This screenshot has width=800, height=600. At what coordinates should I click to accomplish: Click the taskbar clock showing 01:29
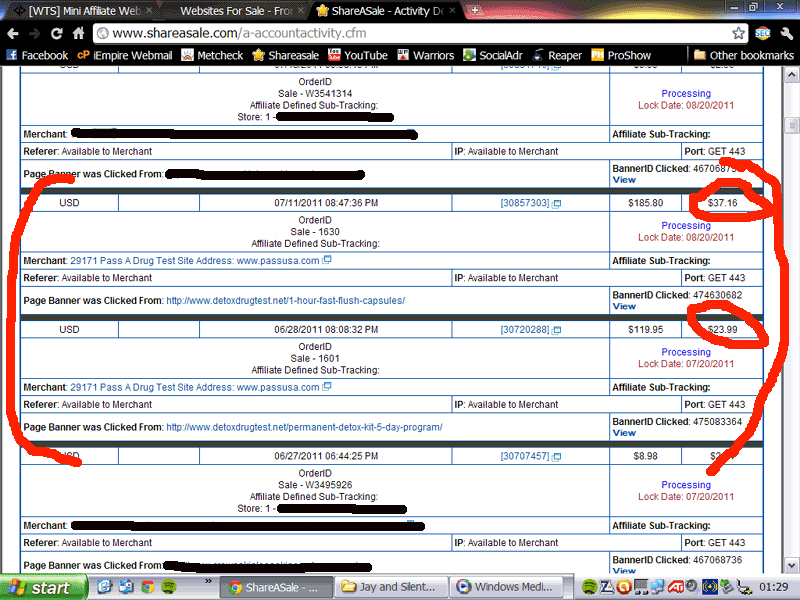point(774,587)
